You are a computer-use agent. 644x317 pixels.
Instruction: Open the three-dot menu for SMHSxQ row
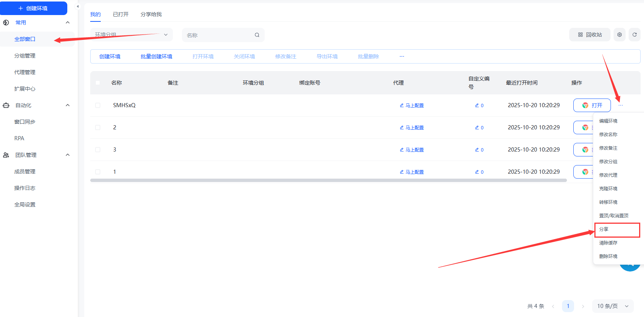tap(620, 105)
